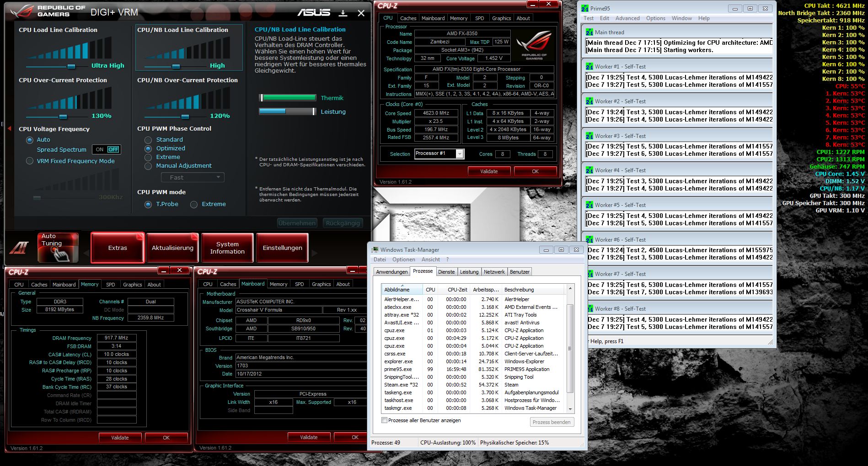Viewport: 868px width, 466px height.
Task: Click Prozess beenden button
Action: [x=552, y=422]
